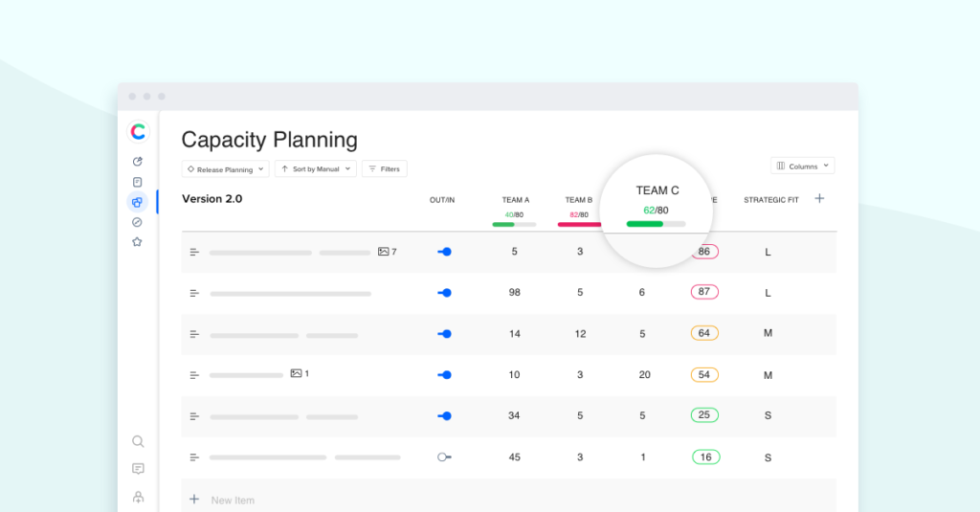Screen dimensions: 980x512
Task: Toggle Out/In switch on row with score 86
Action: tap(444, 252)
